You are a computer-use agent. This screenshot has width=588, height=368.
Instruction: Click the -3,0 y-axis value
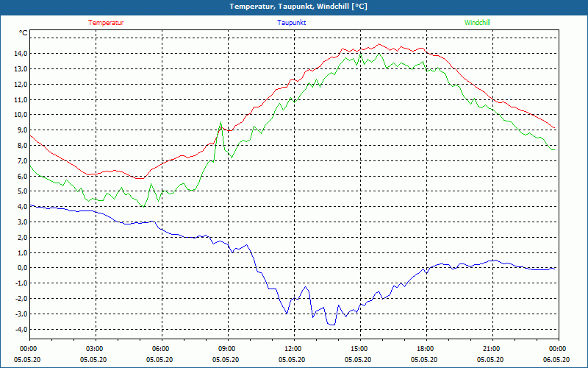21,314
